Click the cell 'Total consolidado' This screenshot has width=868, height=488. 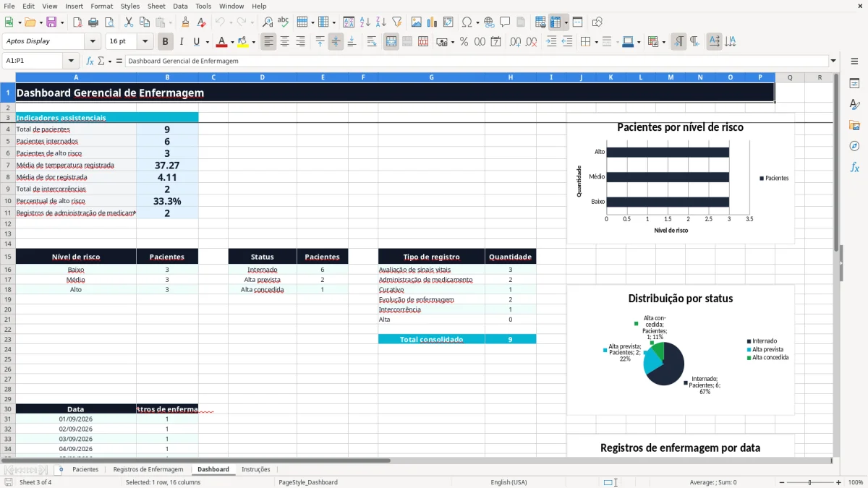(x=431, y=339)
